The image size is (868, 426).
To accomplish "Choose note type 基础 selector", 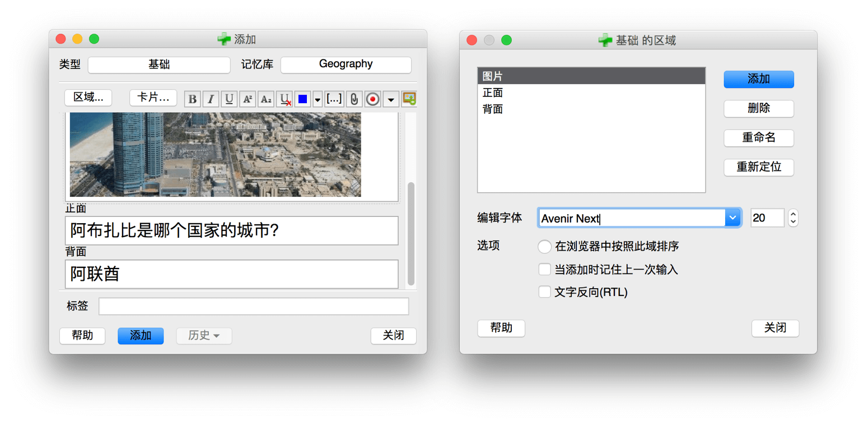I will (159, 64).
